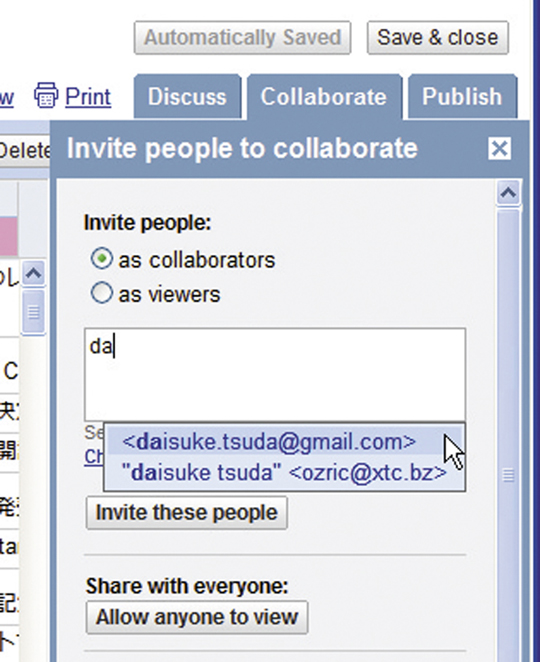Open the Publish tab

(x=462, y=97)
